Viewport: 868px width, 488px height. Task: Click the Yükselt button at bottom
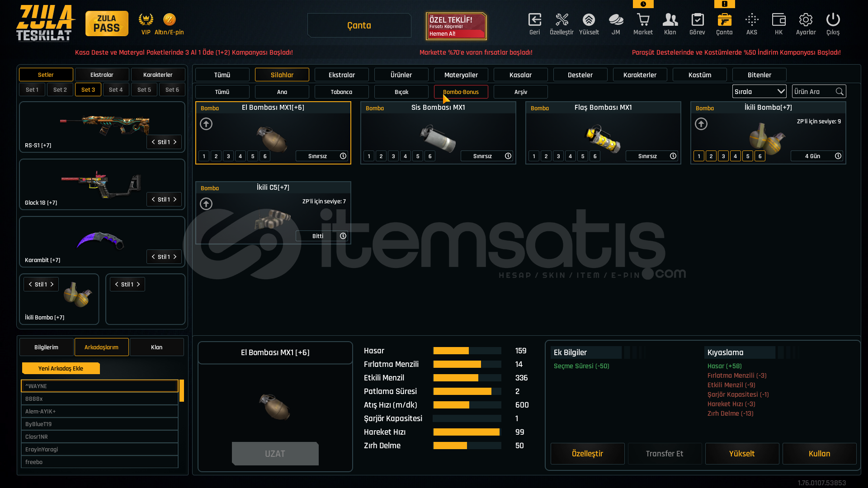[x=742, y=454]
